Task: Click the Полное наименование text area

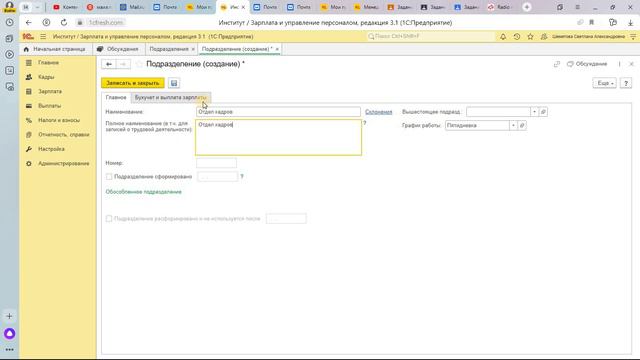Action: (278, 138)
